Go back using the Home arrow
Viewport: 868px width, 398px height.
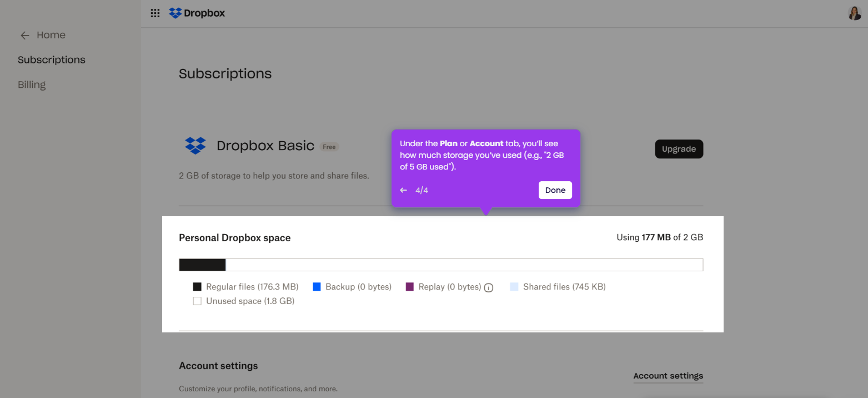click(x=24, y=36)
